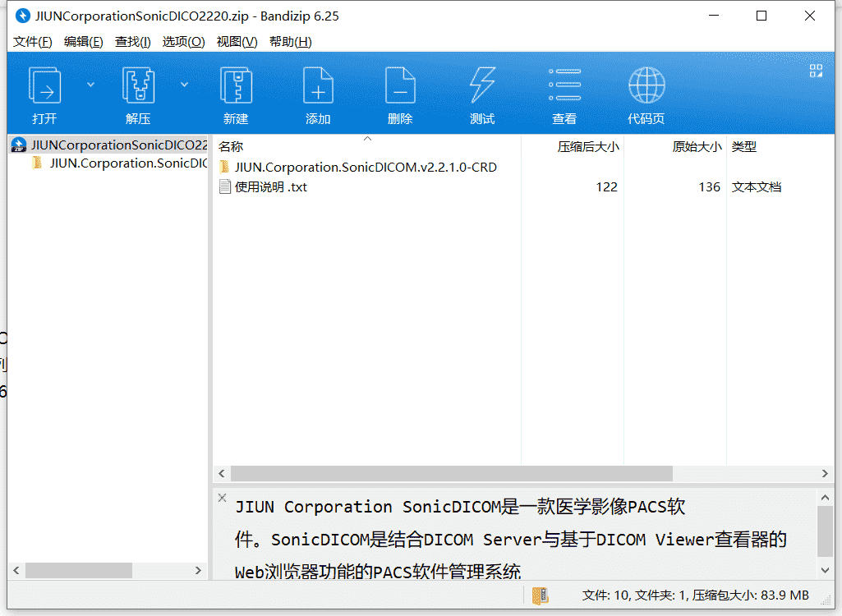Click the folder icon beside JIUN.Corporation.SonicDICOM.v2.2.1.0-CRD in list

pos(225,167)
